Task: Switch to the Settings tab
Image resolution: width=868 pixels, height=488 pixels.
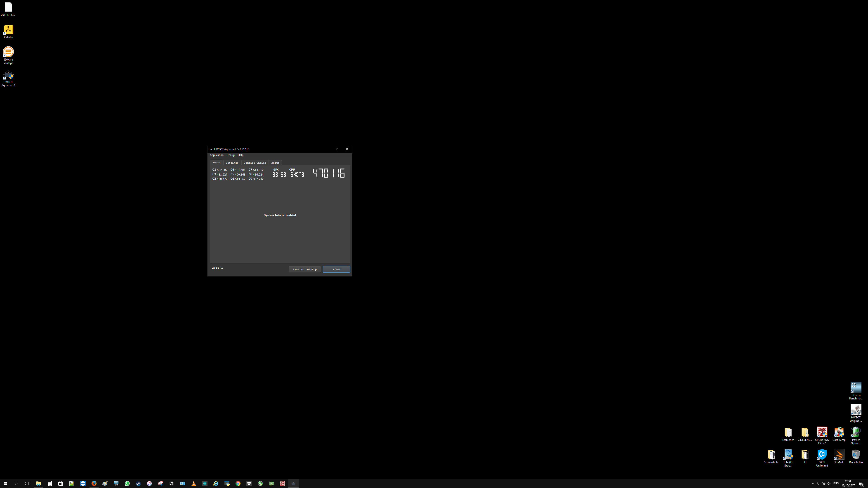Action: [232, 163]
